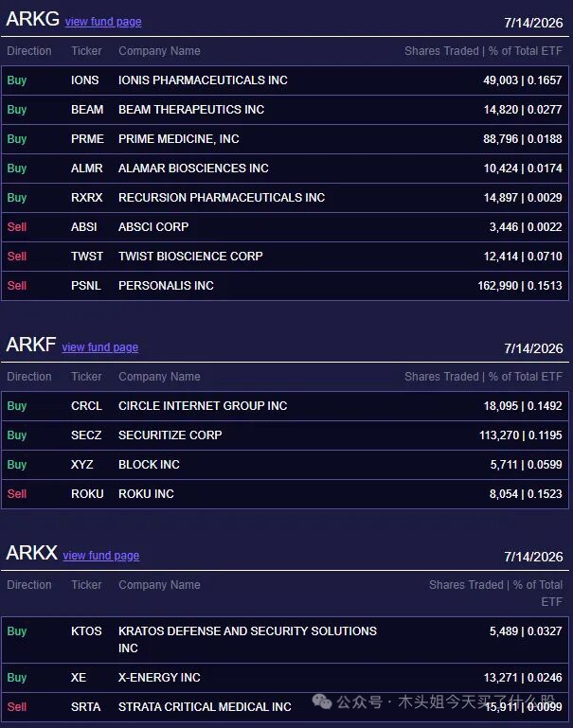Select the CRCL Circle Internet Group row
Screen dimensions: 573x728
285,406
